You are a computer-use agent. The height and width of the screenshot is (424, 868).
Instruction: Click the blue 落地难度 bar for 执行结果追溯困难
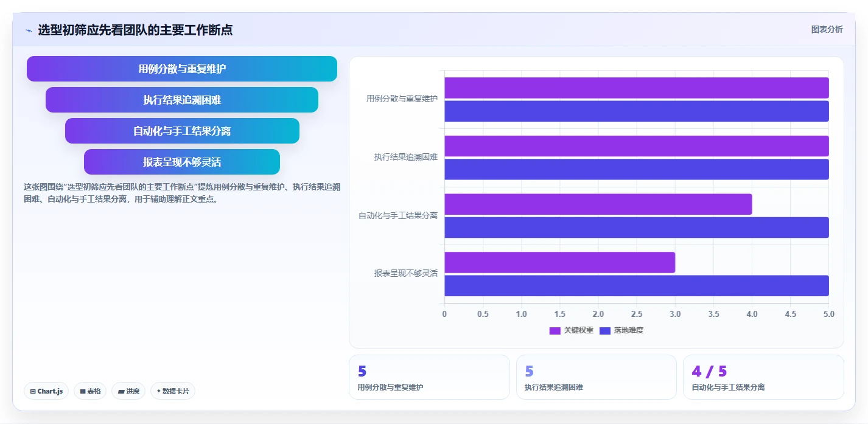click(637, 169)
